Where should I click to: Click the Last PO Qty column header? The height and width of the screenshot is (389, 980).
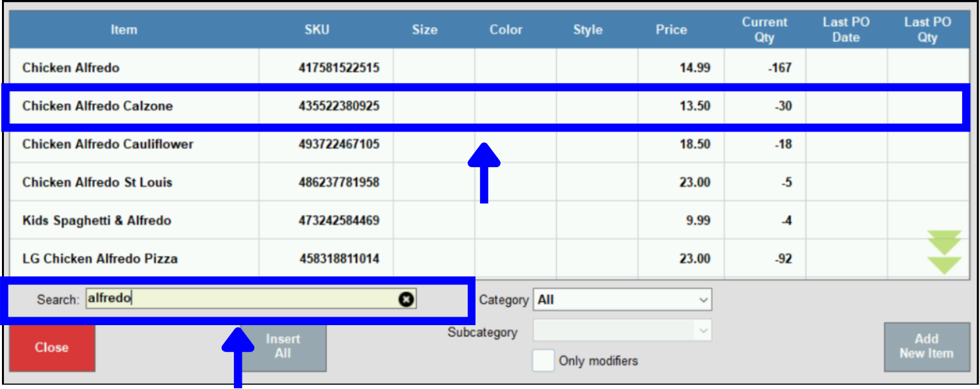[927, 30]
